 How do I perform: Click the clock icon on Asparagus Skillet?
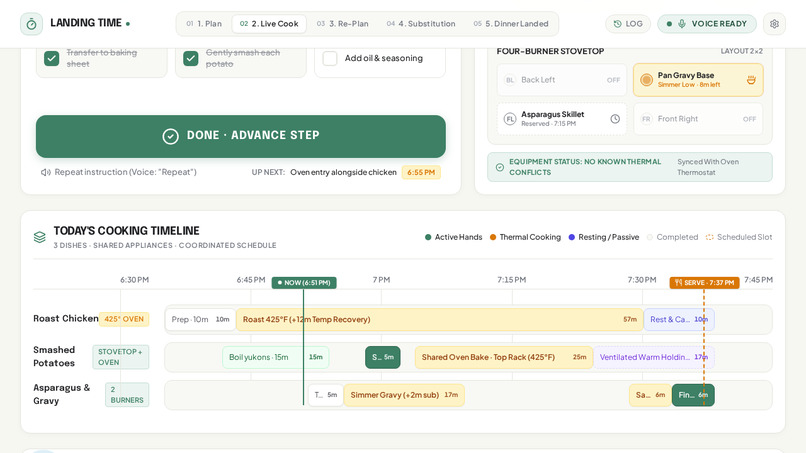pos(615,119)
